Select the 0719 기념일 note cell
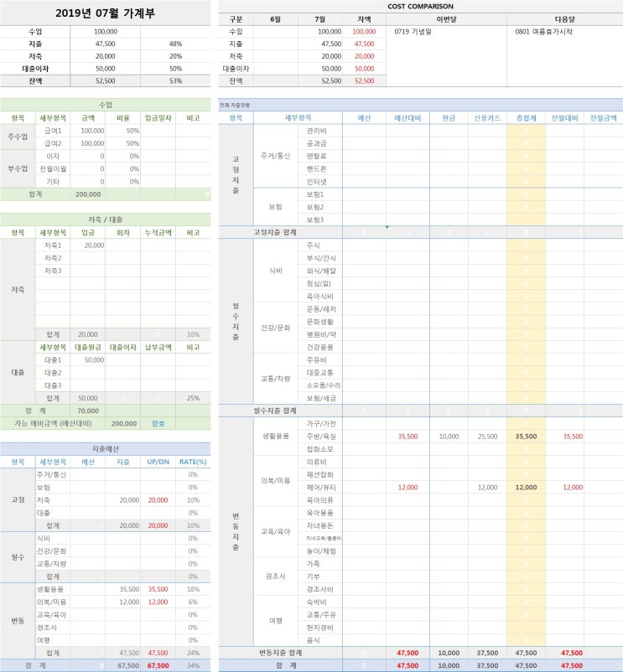 click(x=446, y=55)
